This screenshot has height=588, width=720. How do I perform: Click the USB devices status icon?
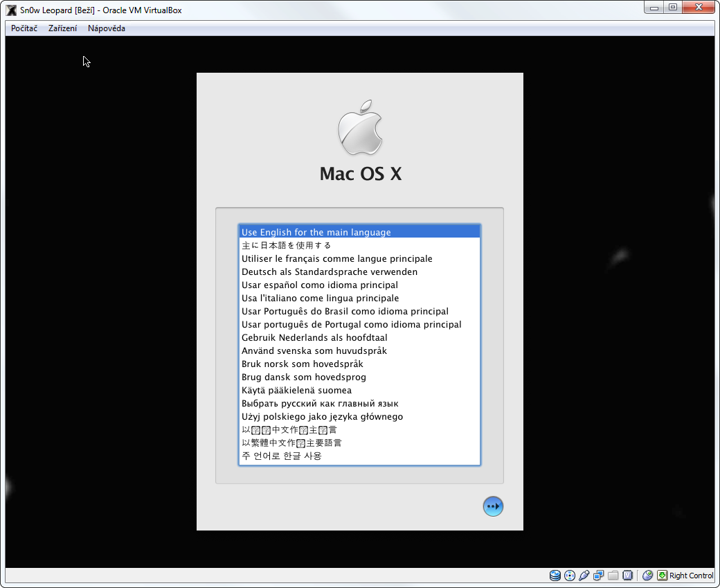pos(584,576)
